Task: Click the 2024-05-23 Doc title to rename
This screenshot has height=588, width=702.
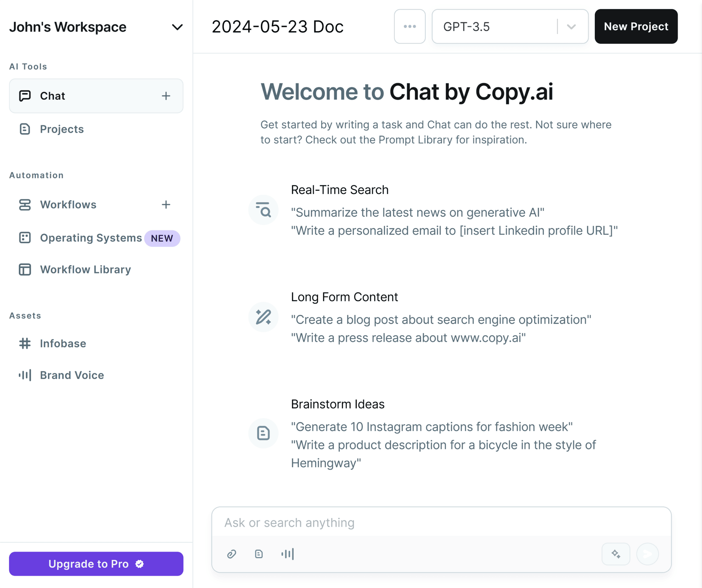Action: click(x=278, y=26)
